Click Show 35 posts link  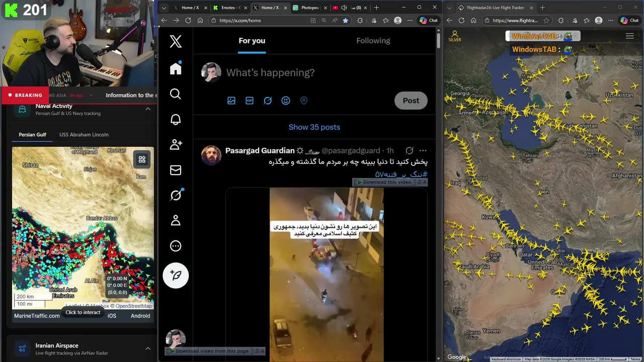(314, 127)
